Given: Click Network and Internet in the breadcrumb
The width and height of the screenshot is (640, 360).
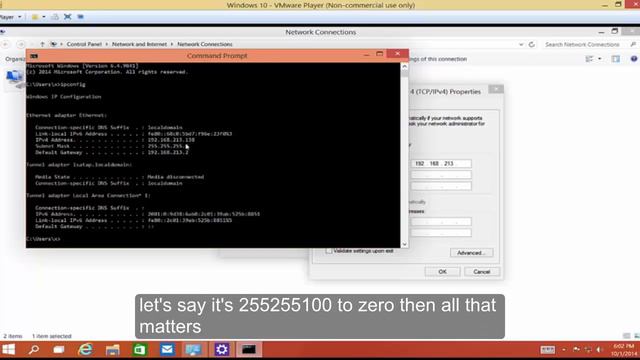Looking at the screenshot, I should pyautogui.click(x=139, y=44).
